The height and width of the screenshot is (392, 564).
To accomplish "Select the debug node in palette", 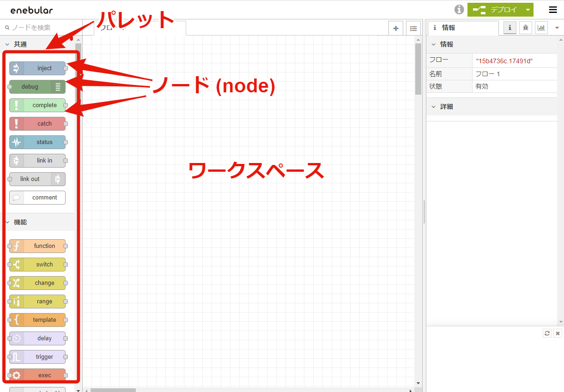I will click(x=37, y=87).
